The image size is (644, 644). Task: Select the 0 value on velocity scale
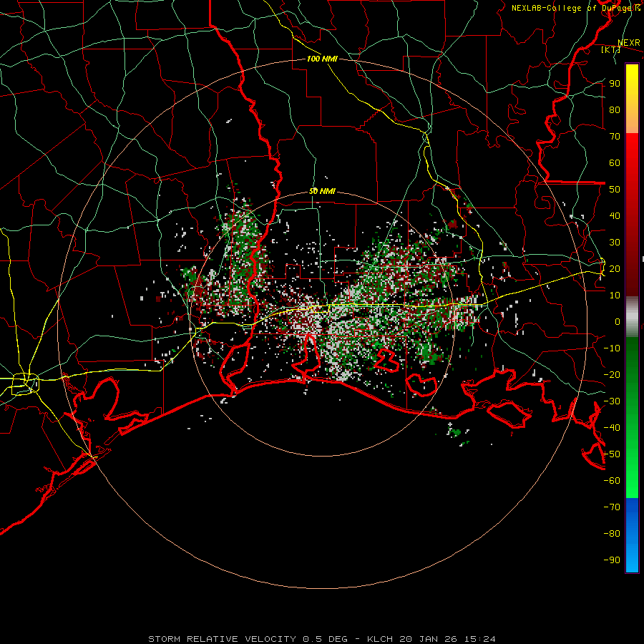(618, 321)
